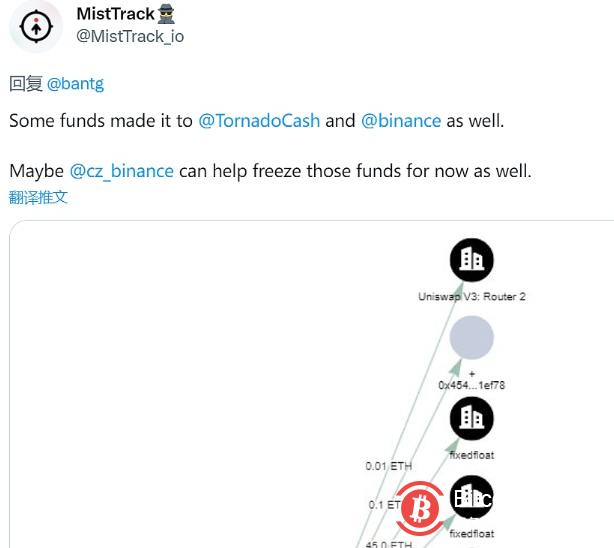Click the detective emoji beside MistTrack

166,14
